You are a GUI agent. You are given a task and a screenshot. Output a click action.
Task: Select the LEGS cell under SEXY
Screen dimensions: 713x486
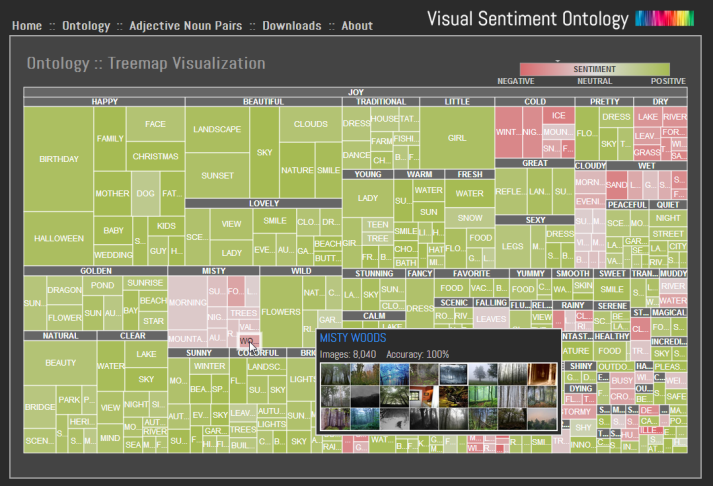point(512,246)
